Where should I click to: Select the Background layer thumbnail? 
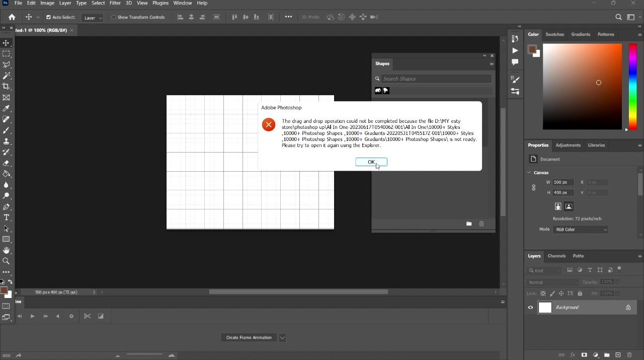pyautogui.click(x=545, y=307)
